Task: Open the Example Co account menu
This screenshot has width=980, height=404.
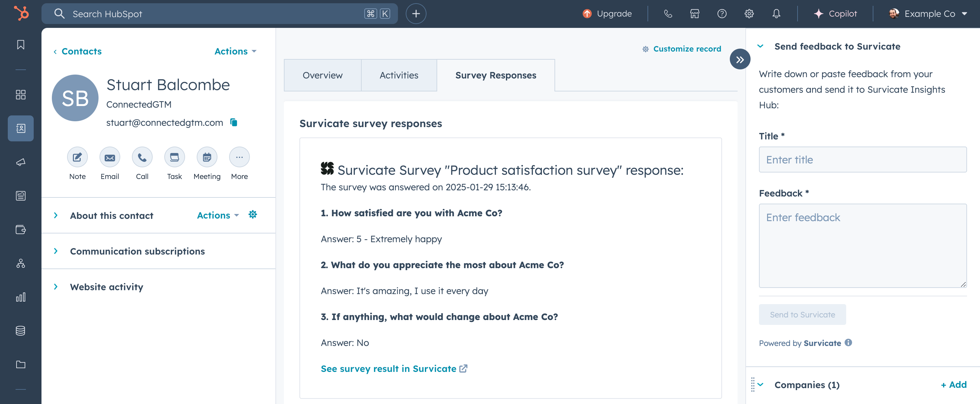Action: 928,14
